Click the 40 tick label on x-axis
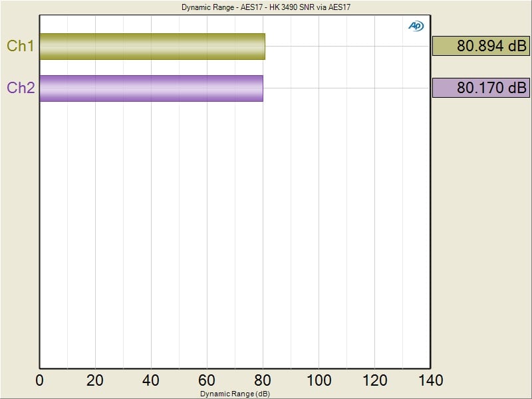Viewport: 532px width, 399px height. 152,380
